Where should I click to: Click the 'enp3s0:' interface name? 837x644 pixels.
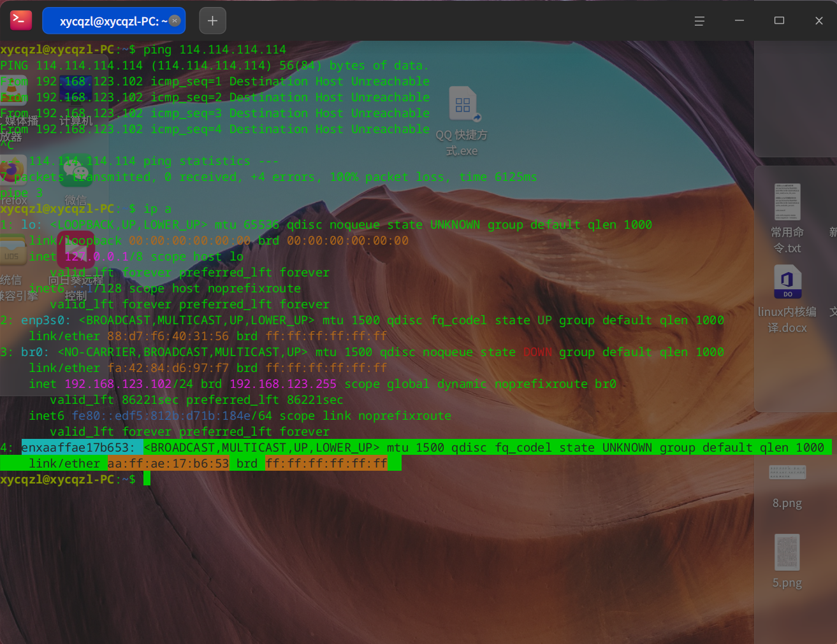tap(47, 320)
